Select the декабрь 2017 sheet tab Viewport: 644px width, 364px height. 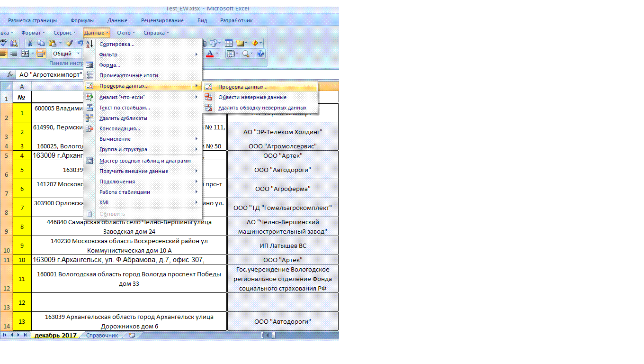pyautogui.click(x=55, y=335)
